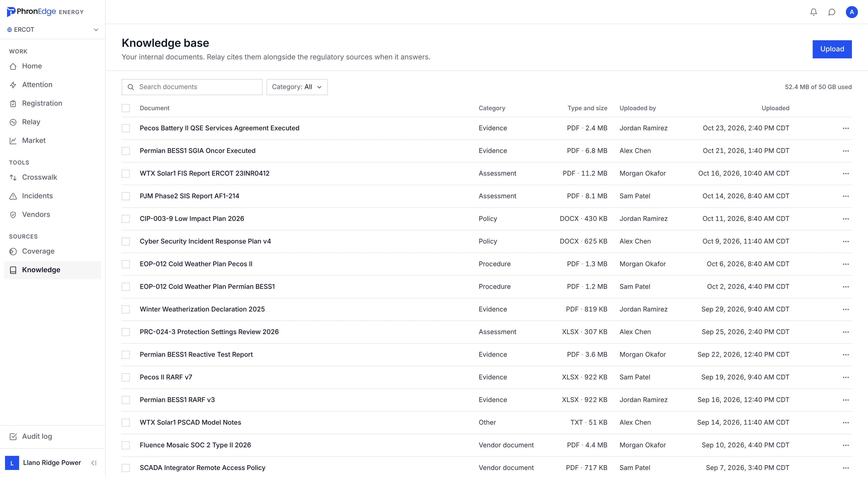Go to Knowledge in the sidebar
The width and height of the screenshot is (868, 477).
[x=53, y=270]
